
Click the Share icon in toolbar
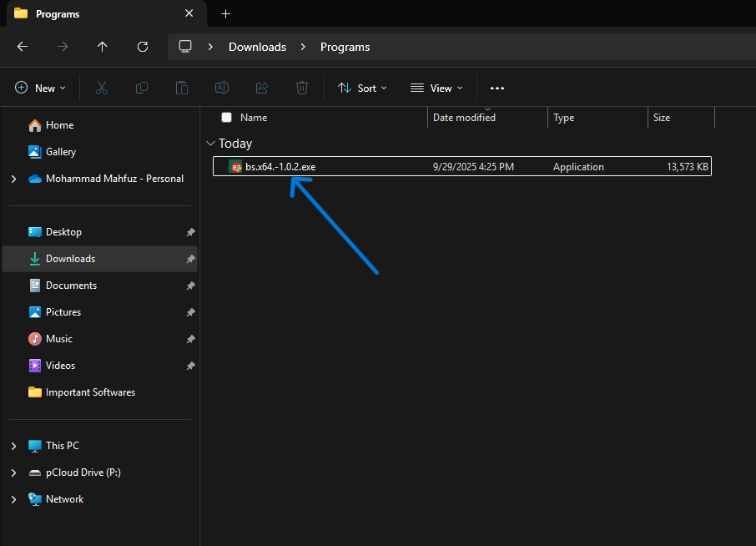262,88
